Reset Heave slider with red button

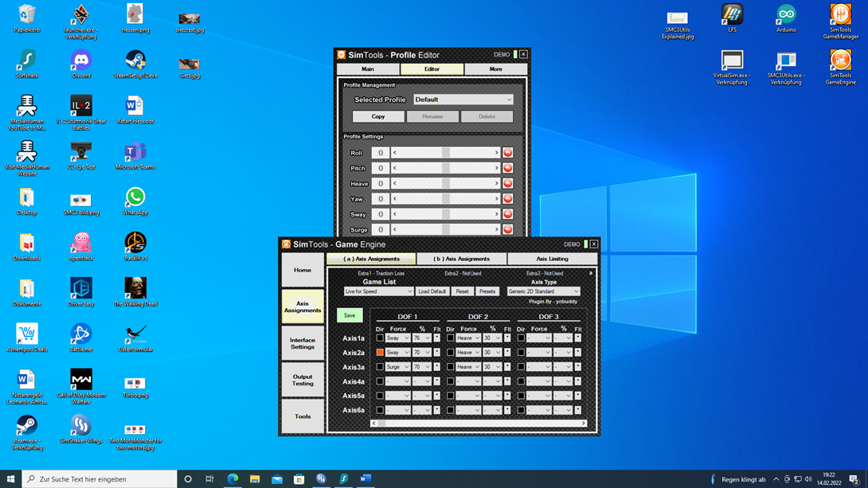[507, 183]
